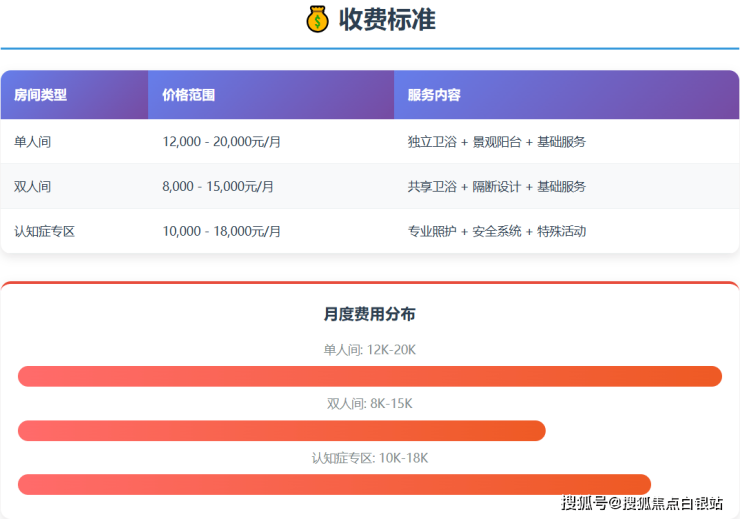Screen dimensions: 740x519
Task: Click 专业照护 + 安全系统 + 特殊活动 service cell
Action: point(496,231)
